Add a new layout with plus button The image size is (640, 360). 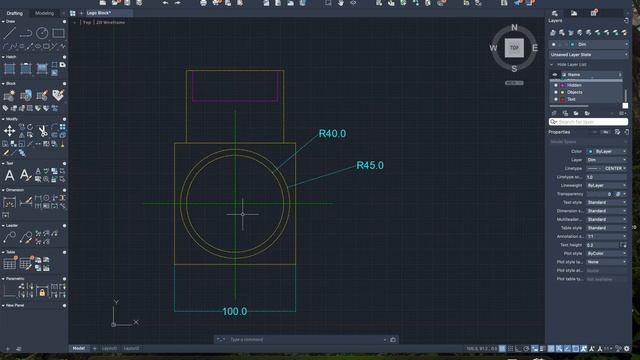(x=94, y=349)
